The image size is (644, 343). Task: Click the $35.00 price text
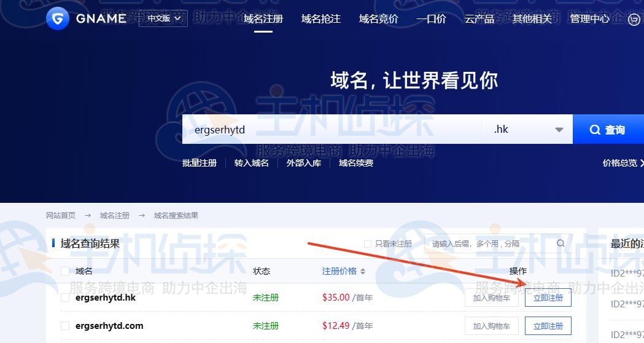336,298
